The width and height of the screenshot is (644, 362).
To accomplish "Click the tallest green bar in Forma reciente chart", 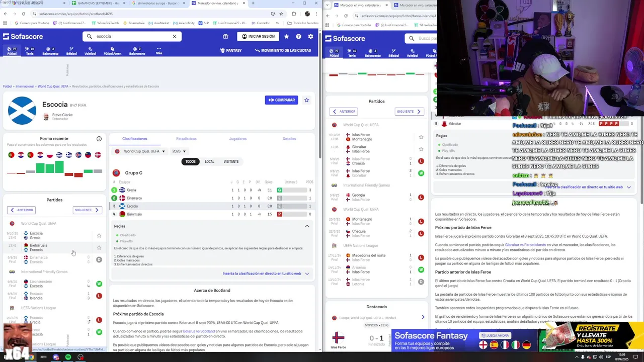I will click(x=59, y=167).
